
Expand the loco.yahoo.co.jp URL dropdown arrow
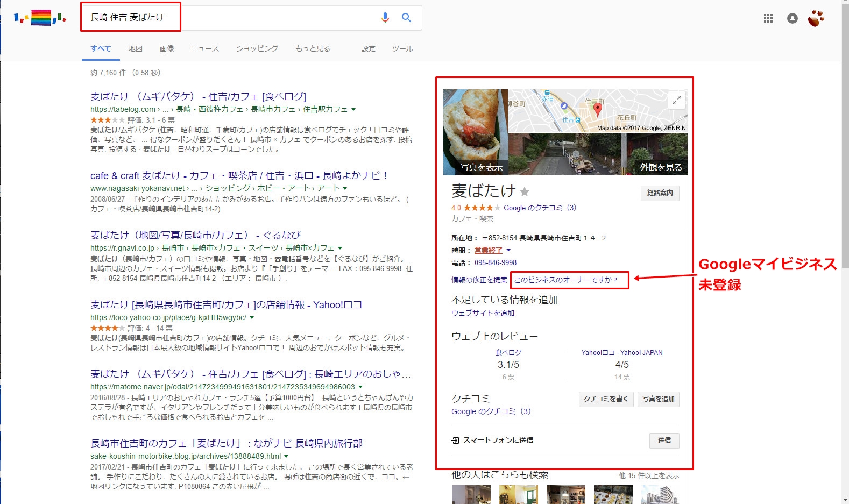pos(252,317)
